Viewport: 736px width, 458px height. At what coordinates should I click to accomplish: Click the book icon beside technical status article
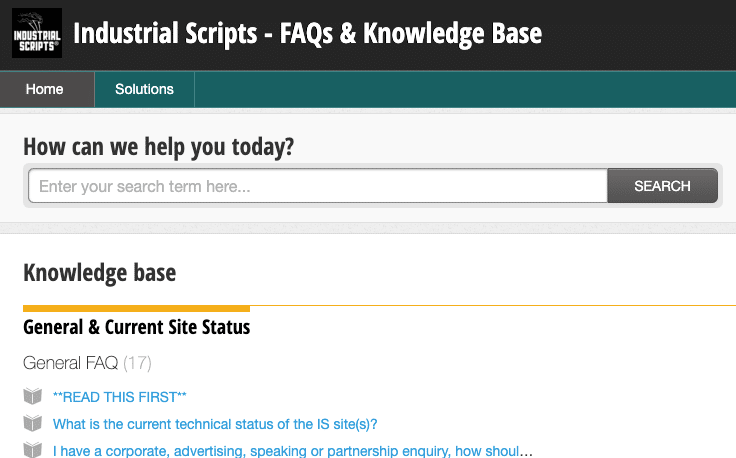[33, 423]
